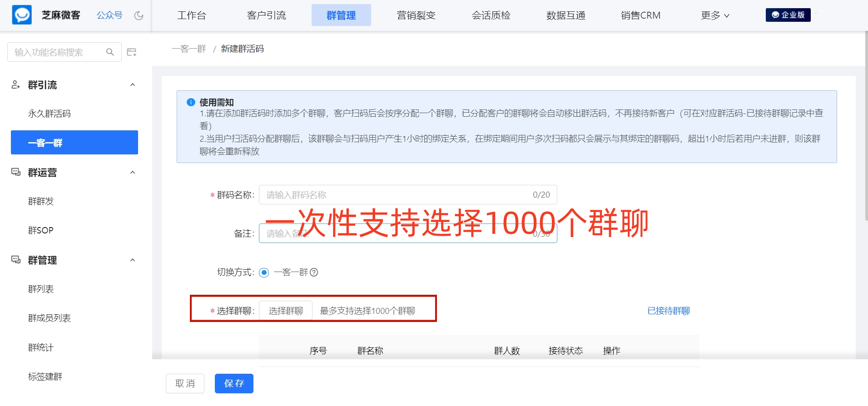This screenshot has height=406, width=868.
Task: Click the 群运营 chat icon
Action: point(16,172)
